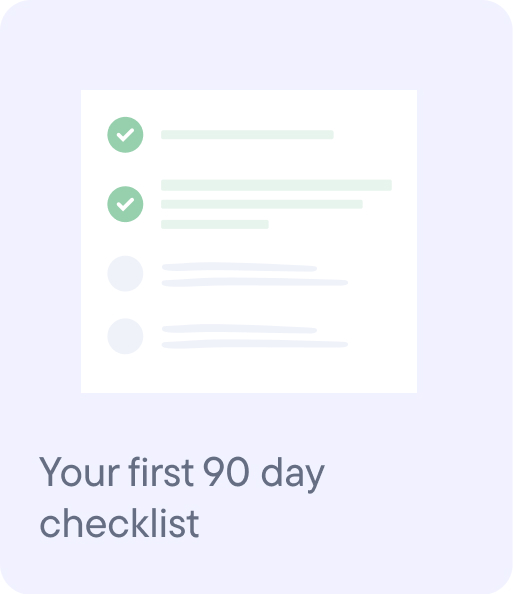Click the second green checkmark icon
The width and height of the screenshot is (513, 594).
[x=125, y=204]
